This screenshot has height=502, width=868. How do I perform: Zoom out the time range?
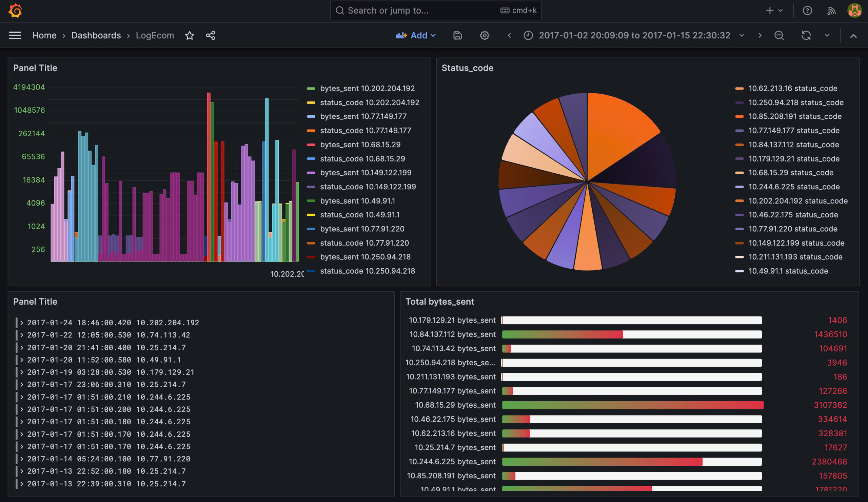coord(779,35)
